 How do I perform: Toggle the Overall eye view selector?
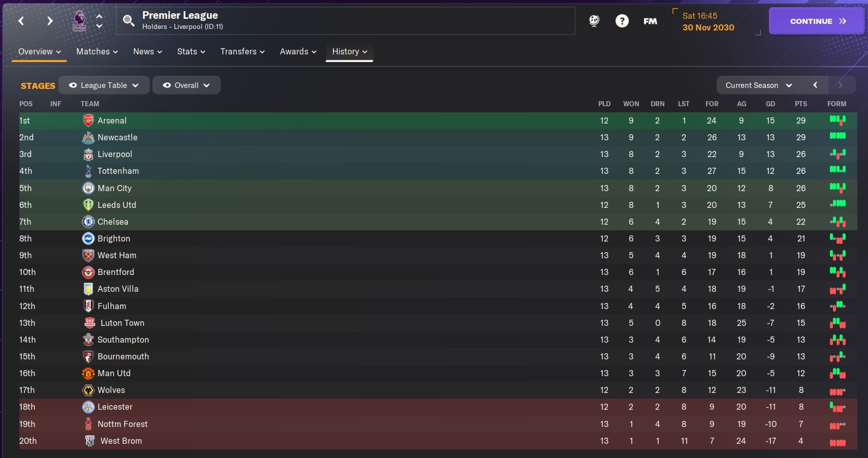(x=186, y=85)
